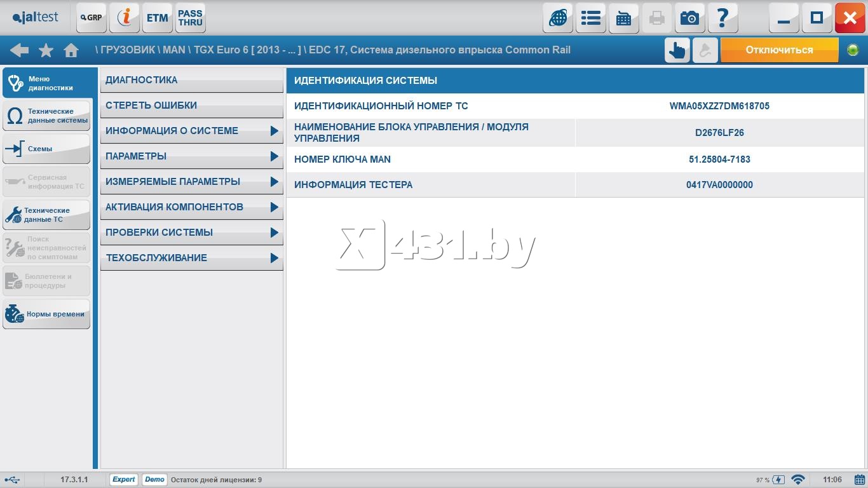Toggle the hand pointer touch mode
The height and width of the screenshot is (488, 868).
677,50
